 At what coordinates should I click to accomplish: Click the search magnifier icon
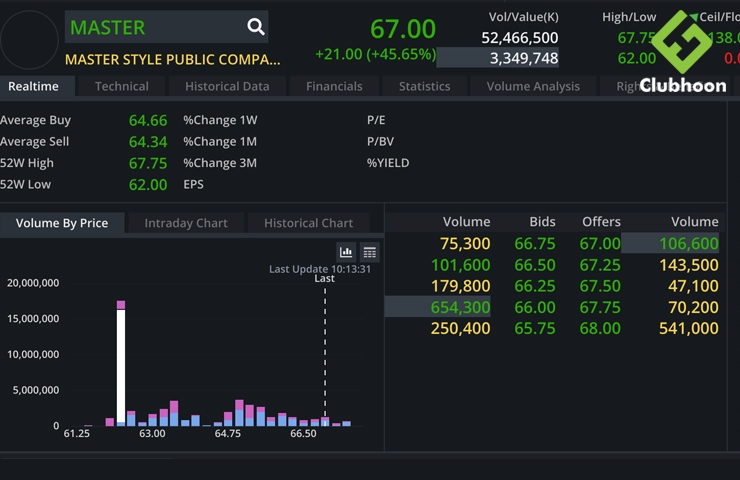pos(256,27)
